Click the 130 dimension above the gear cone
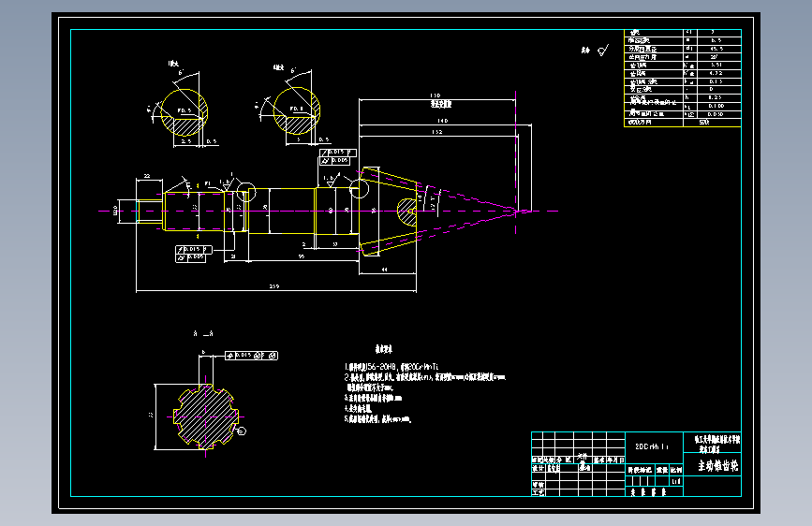This screenshot has height=526, width=812. point(435,95)
